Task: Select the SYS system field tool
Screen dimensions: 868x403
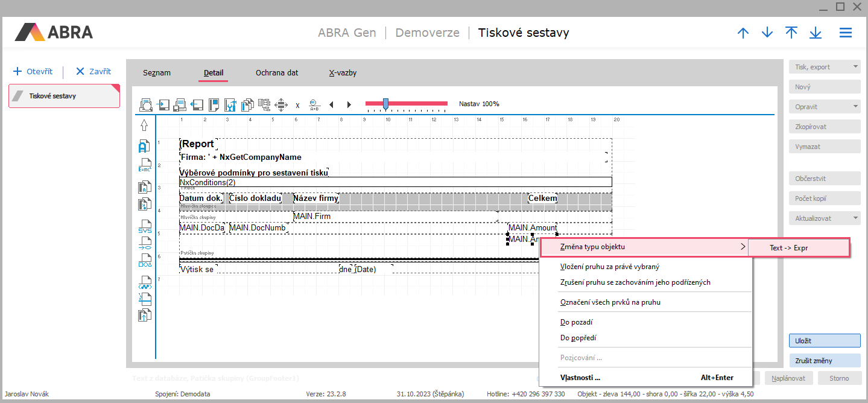Action: (145, 227)
